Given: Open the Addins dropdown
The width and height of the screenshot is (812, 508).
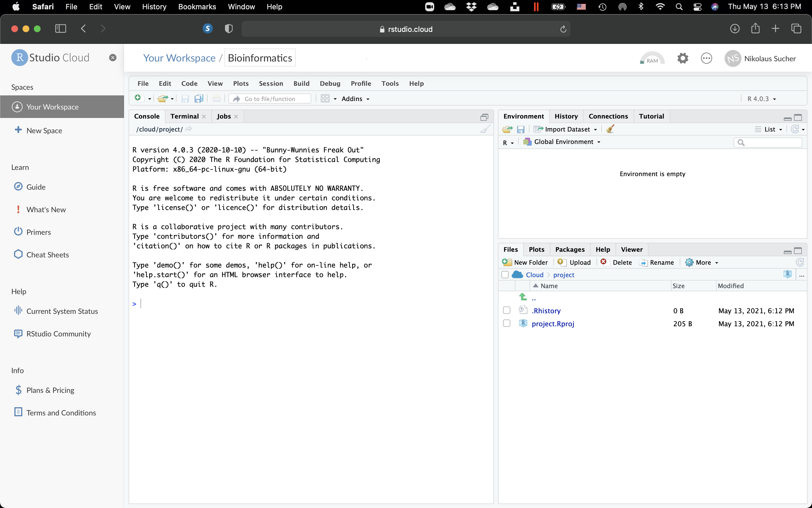Looking at the screenshot, I should click(x=355, y=99).
